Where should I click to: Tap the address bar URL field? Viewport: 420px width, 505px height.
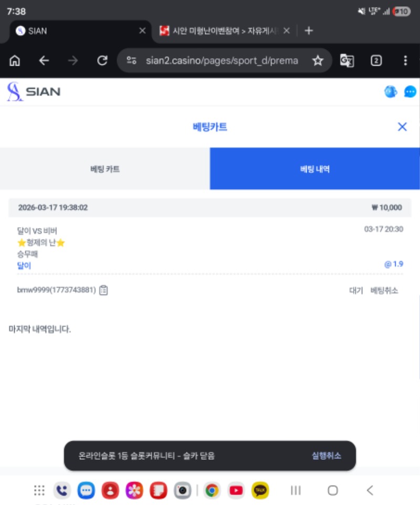222,61
